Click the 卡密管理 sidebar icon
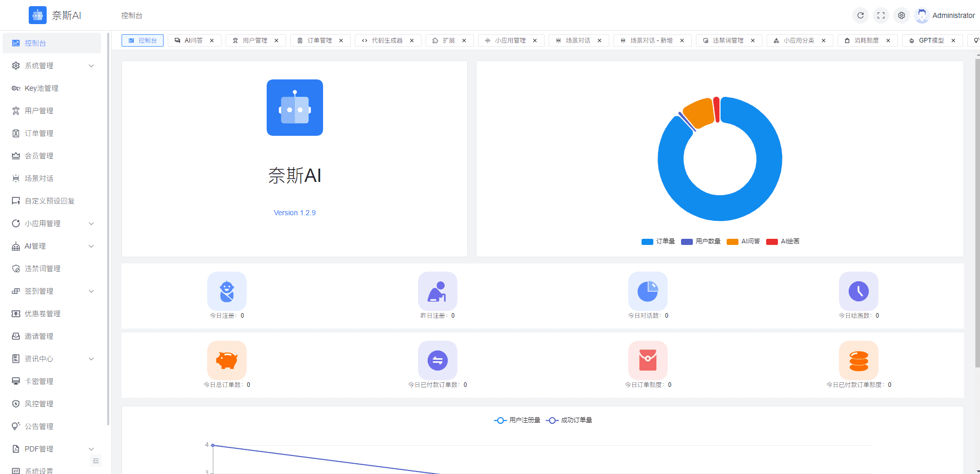This screenshot has height=474, width=980. tap(16, 381)
